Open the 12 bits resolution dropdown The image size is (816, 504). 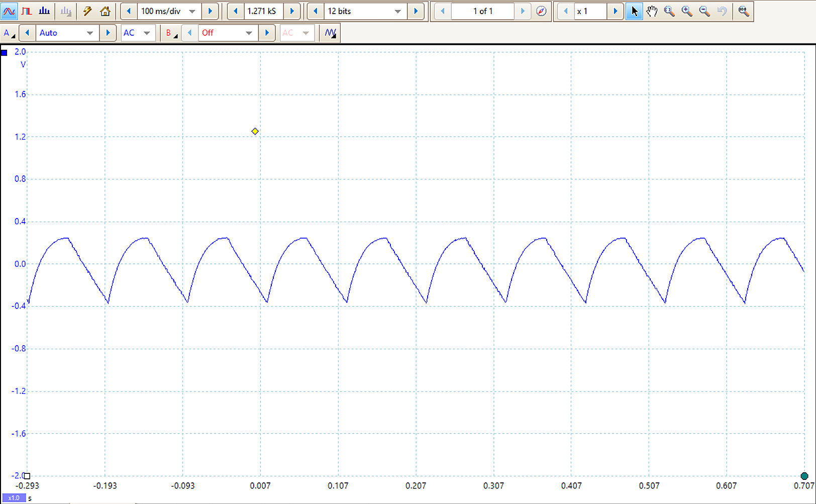click(365, 11)
